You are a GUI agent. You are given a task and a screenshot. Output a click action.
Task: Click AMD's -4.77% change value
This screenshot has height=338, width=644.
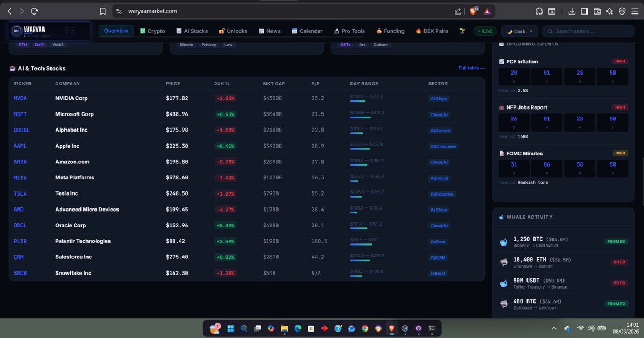[x=225, y=210]
